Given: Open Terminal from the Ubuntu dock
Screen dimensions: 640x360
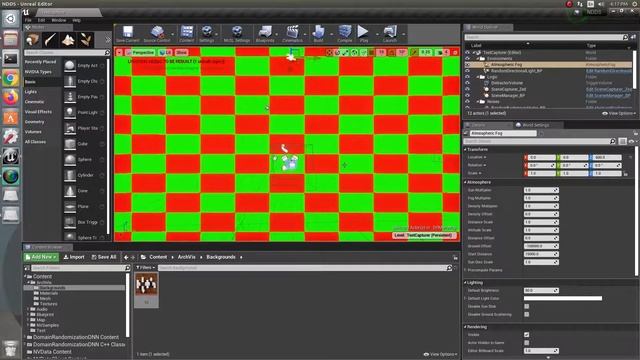Looking at the screenshot, I should point(11,58).
